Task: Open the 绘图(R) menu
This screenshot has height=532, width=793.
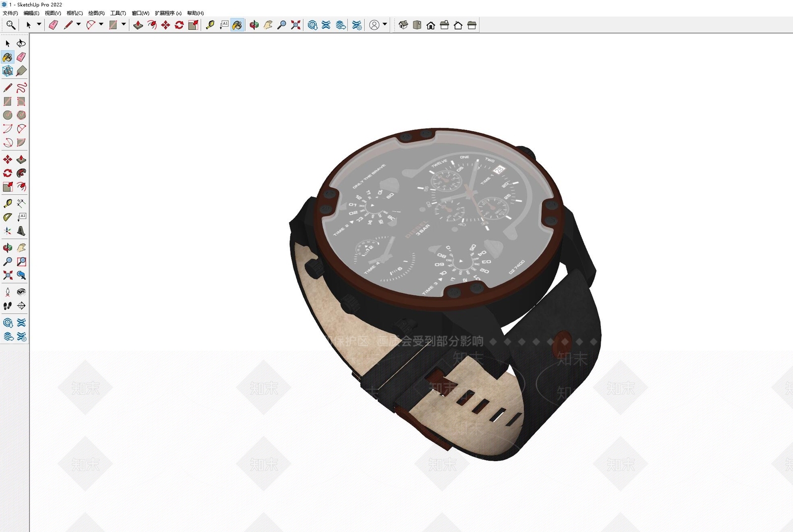Action: coord(97,13)
